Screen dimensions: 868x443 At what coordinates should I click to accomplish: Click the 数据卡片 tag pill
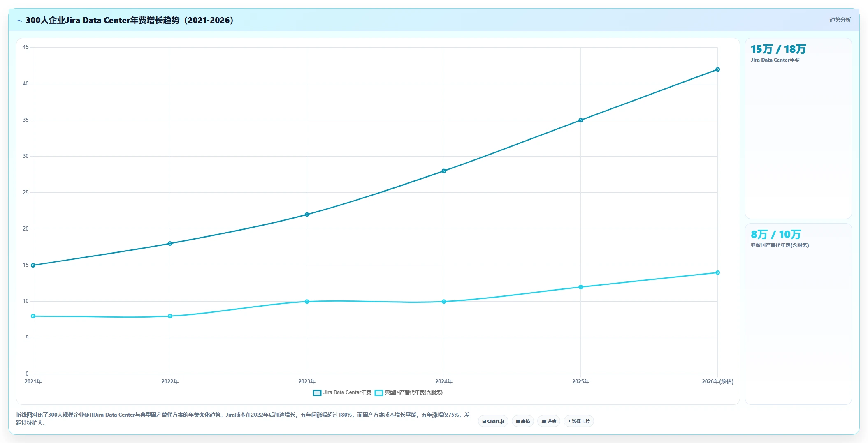579,421
